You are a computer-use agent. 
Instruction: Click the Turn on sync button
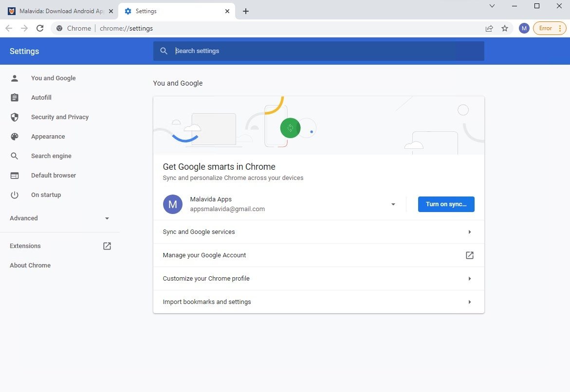[446, 204]
